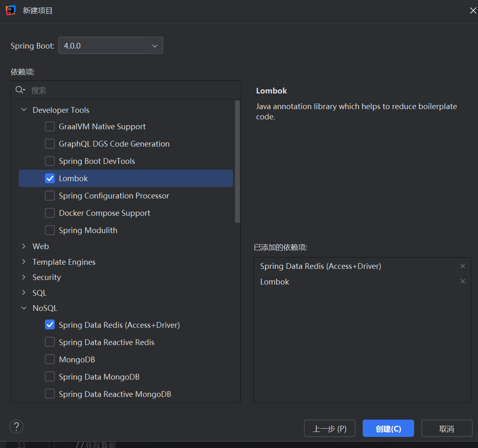Select the Security tree label
The height and width of the screenshot is (448, 478).
pos(47,277)
